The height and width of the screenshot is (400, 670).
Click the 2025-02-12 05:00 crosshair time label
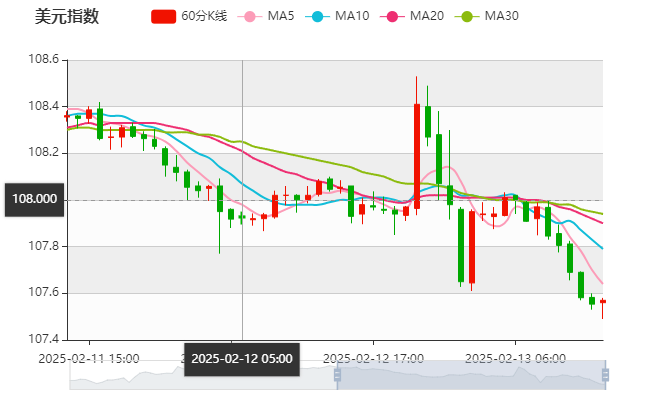[242, 359]
